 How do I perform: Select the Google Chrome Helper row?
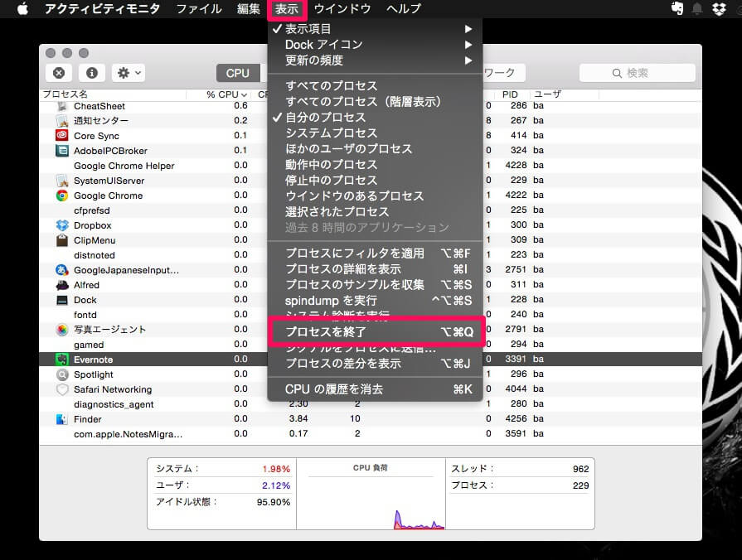point(371,166)
